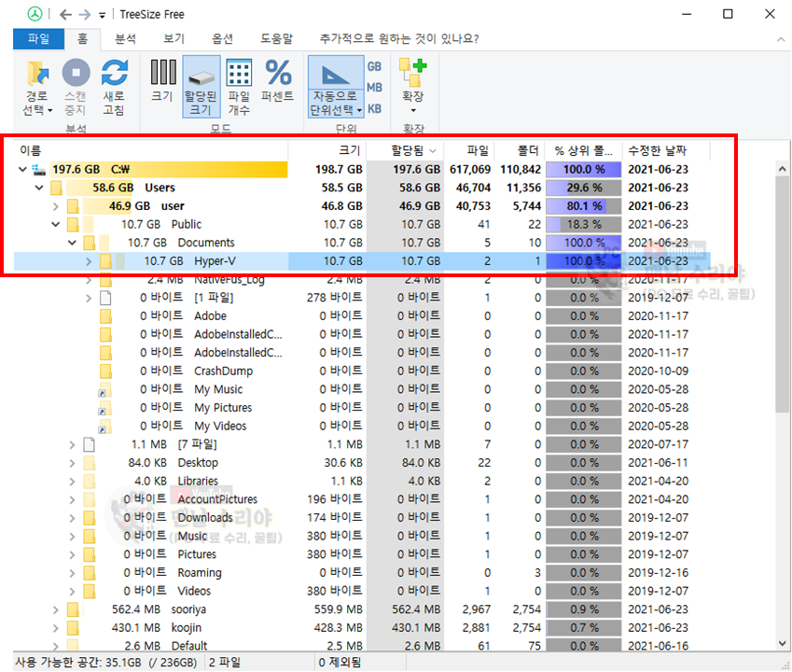This screenshot has width=792, height=672.
Task: Click the Users folder icon
Action: 56,188
